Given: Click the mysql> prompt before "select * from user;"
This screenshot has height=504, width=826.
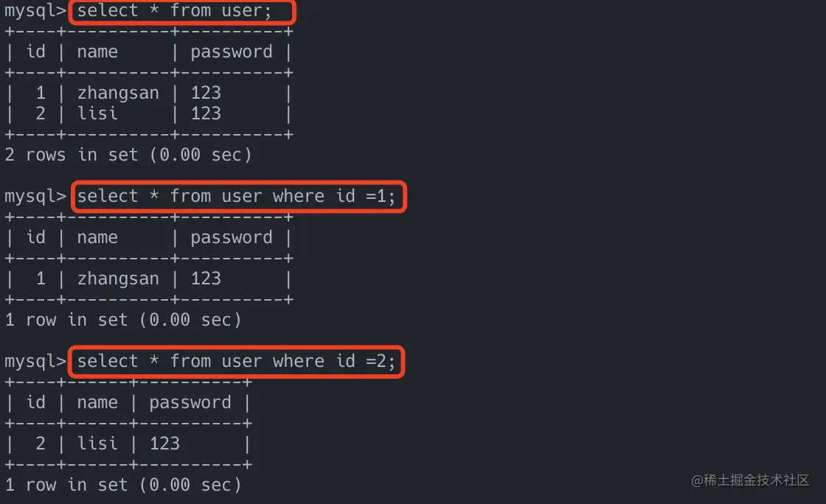Looking at the screenshot, I should [35, 12].
